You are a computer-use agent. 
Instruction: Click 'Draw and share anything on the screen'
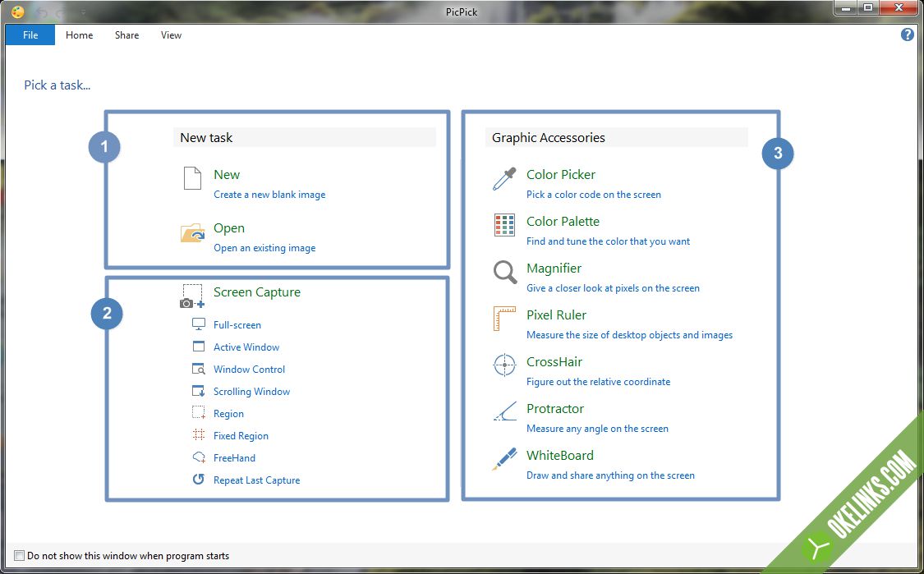click(x=610, y=475)
